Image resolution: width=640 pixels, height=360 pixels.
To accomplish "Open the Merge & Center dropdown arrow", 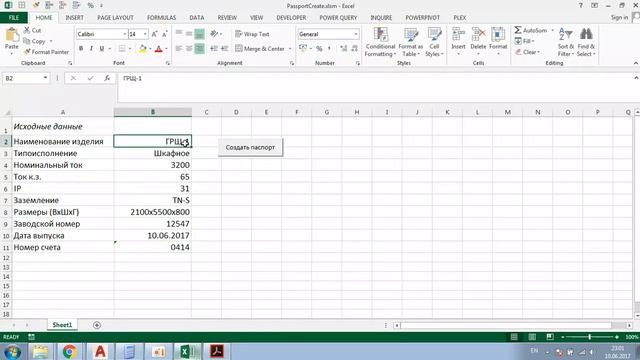I will 290,49.
